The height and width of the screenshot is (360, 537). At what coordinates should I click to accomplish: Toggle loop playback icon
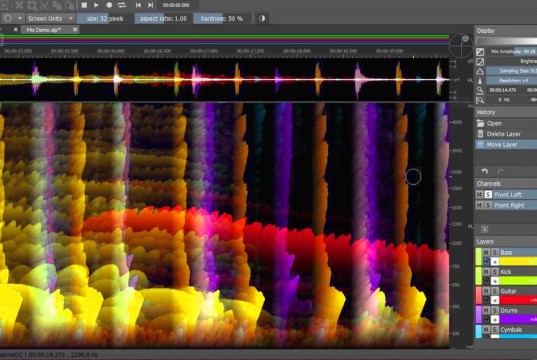click(122, 5)
